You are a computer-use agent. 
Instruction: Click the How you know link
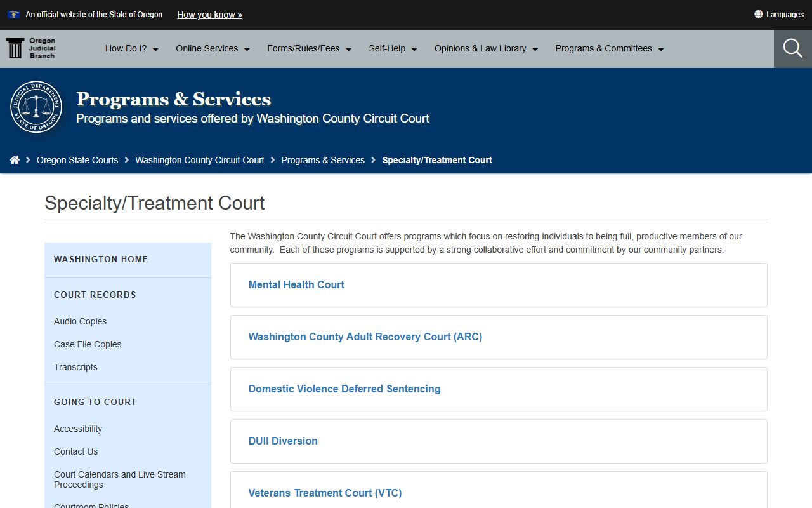(x=209, y=15)
